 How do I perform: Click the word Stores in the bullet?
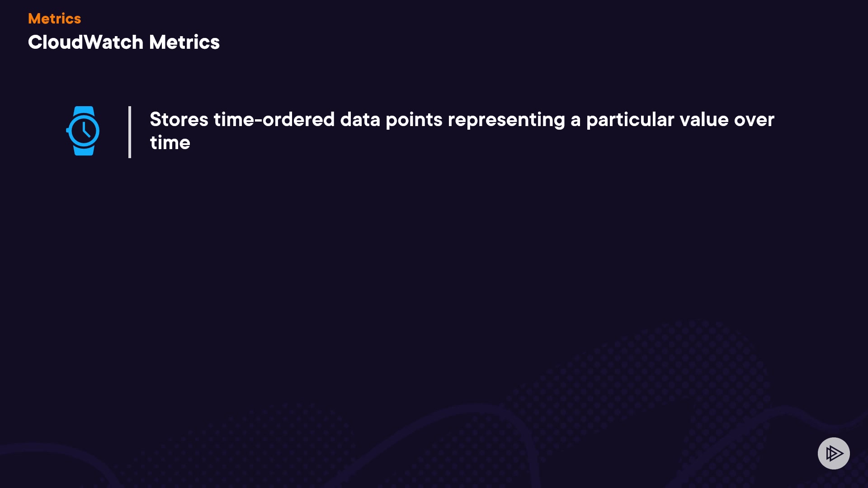[x=179, y=120]
